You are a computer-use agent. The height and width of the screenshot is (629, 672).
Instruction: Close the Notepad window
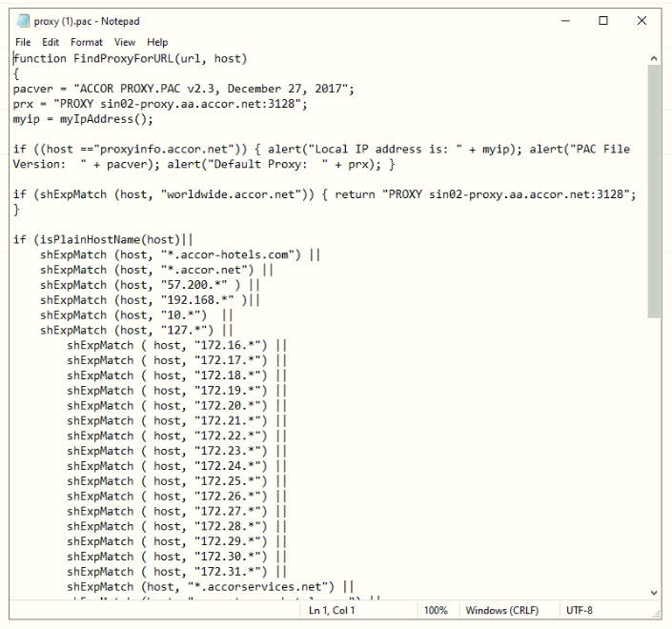point(641,21)
